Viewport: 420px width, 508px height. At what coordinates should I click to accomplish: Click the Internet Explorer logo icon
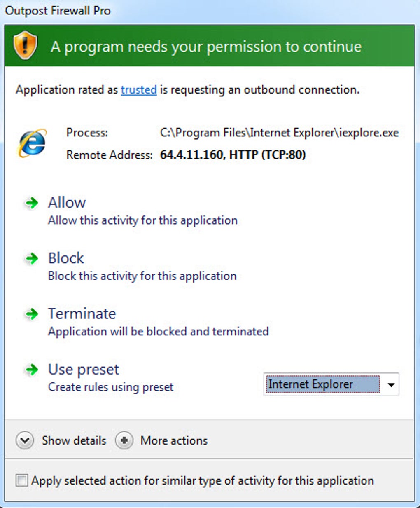[32, 143]
